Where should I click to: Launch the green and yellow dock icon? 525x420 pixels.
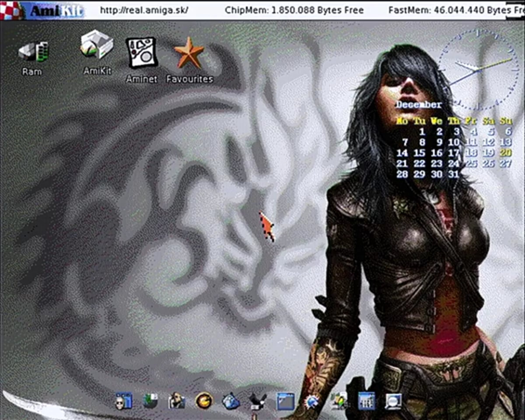[x=340, y=401]
